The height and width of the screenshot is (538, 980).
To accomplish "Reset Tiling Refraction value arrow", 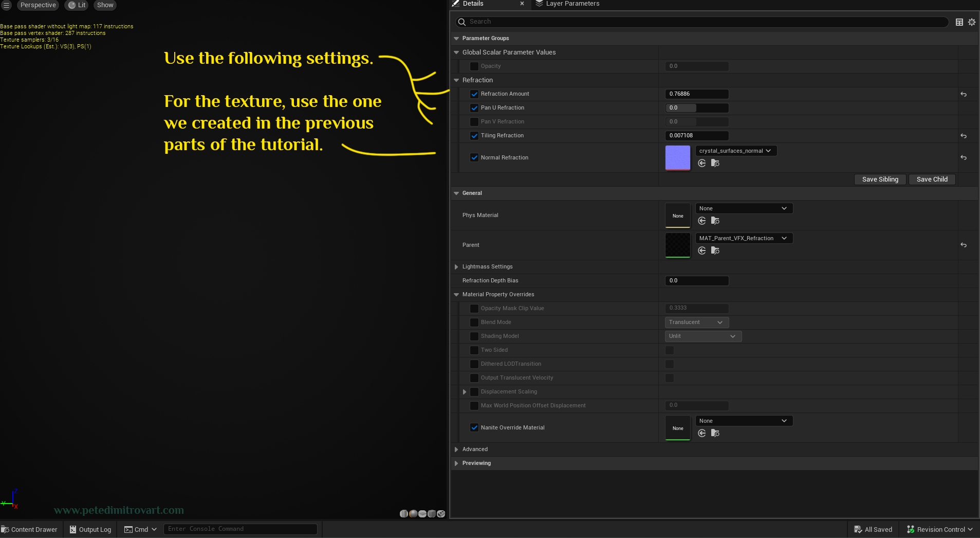I will 964,136.
